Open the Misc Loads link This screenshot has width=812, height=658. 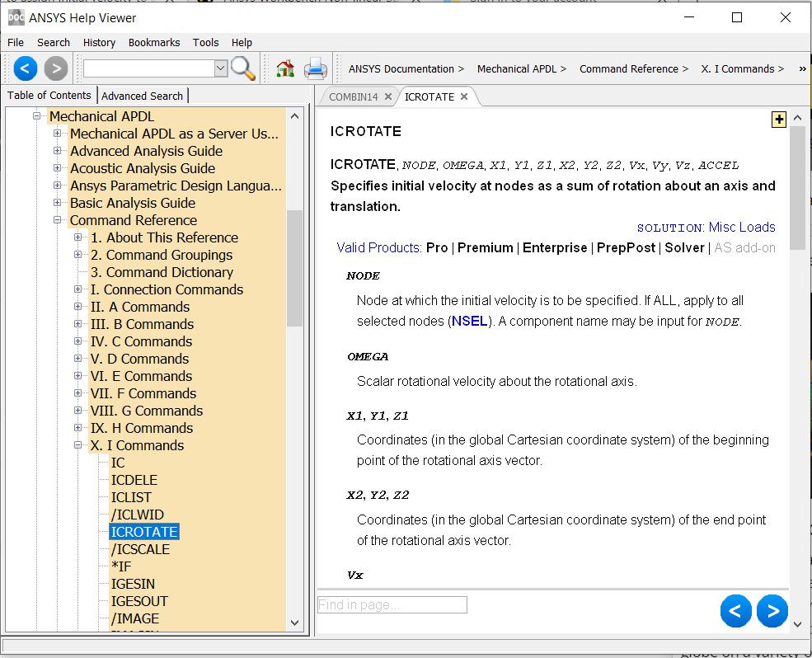pyautogui.click(x=742, y=228)
